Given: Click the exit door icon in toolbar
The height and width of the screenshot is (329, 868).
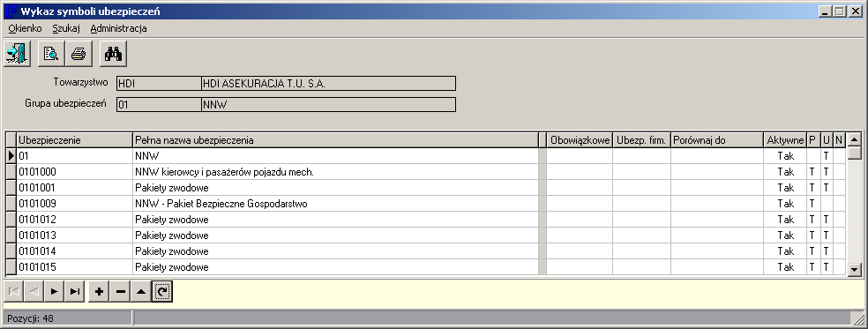Looking at the screenshot, I should click(17, 54).
